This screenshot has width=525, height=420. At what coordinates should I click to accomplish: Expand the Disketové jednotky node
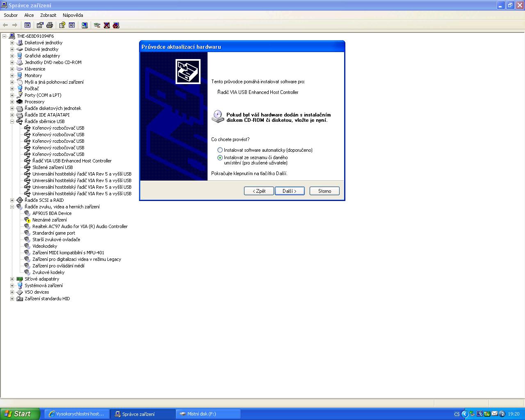pos(12,43)
